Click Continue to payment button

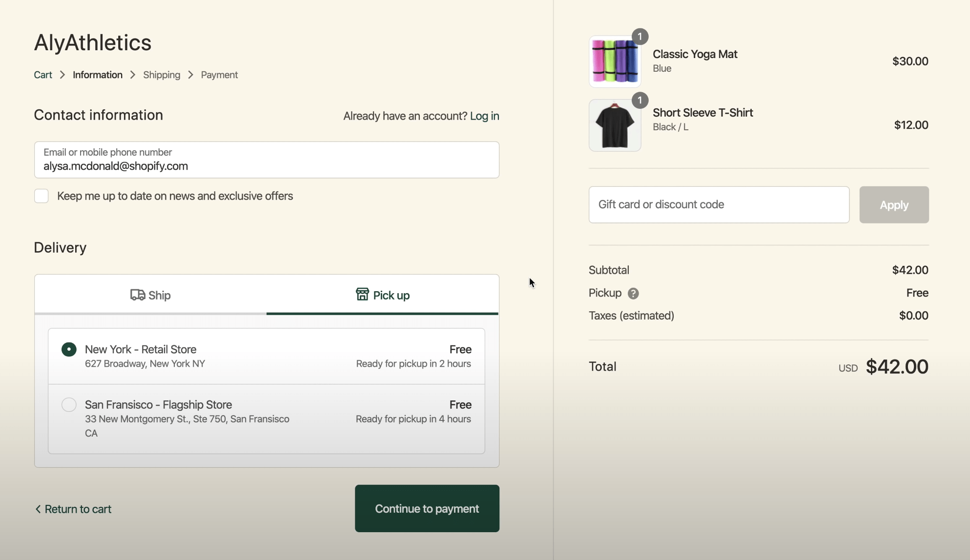pos(427,509)
